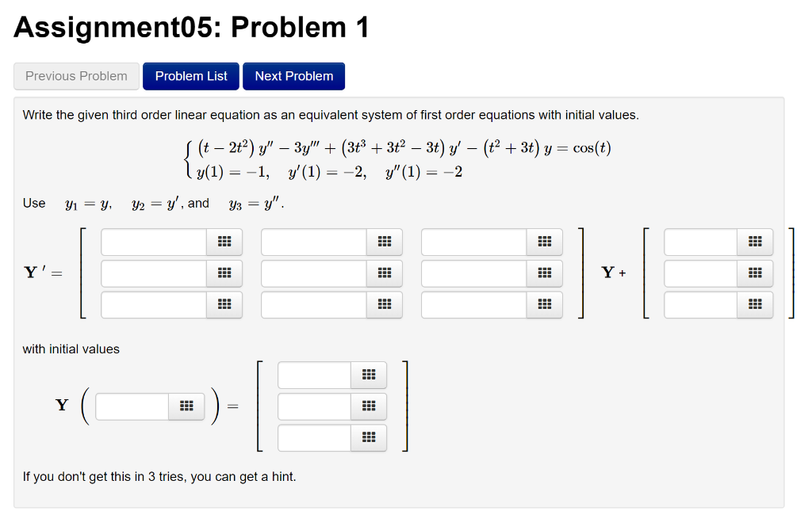Open the equation editor for the top initial values entry
This screenshot has width=812, height=511.
[368, 375]
